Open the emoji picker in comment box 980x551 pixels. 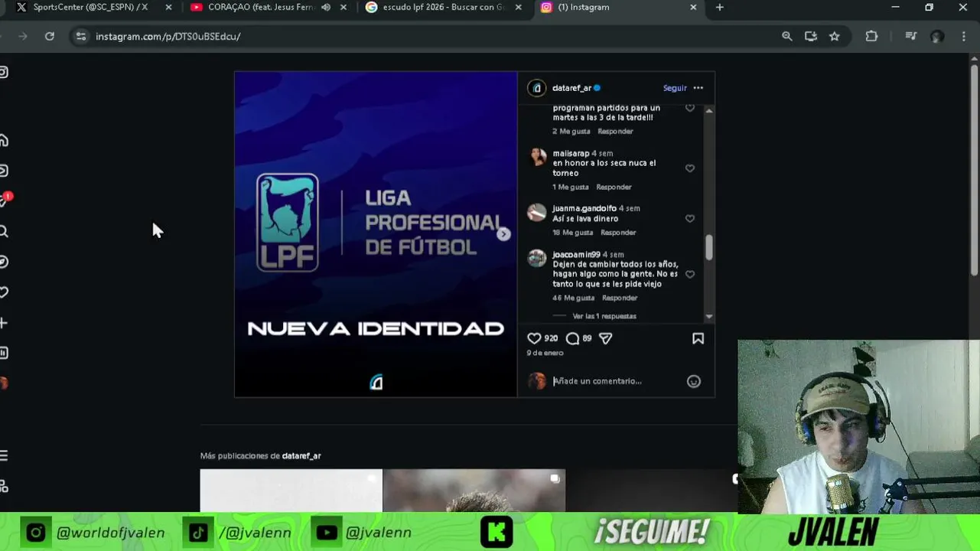coord(694,381)
